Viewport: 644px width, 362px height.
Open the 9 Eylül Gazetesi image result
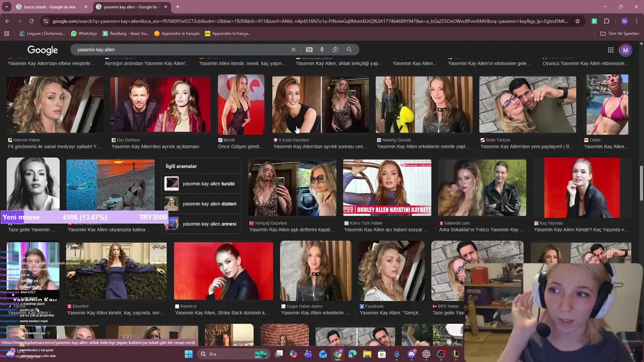pyautogui.click(x=320, y=105)
